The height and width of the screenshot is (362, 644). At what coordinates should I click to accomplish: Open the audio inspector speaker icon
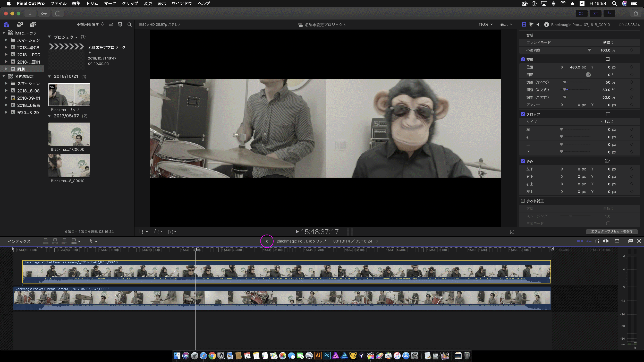click(539, 24)
